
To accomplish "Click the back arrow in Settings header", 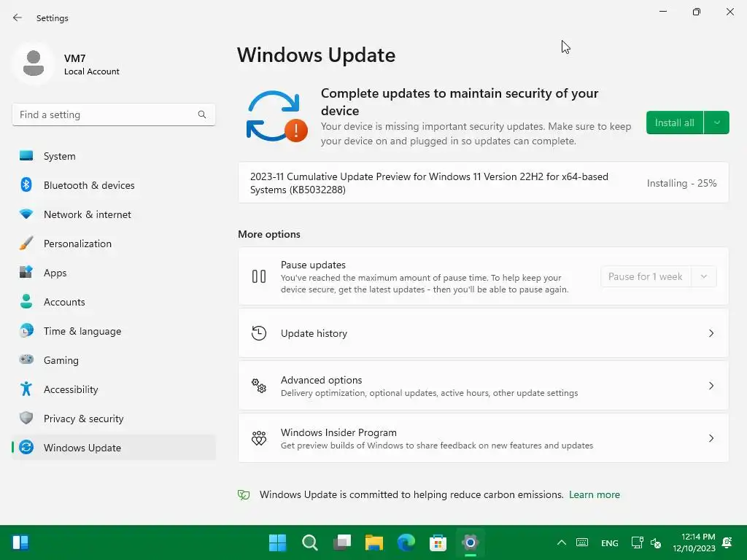I will click(x=18, y=17).
